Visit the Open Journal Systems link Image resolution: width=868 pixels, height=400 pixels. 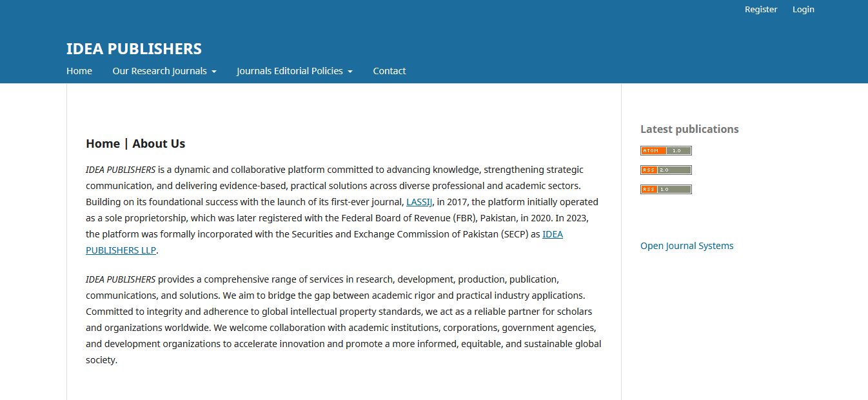coord(687,246)
